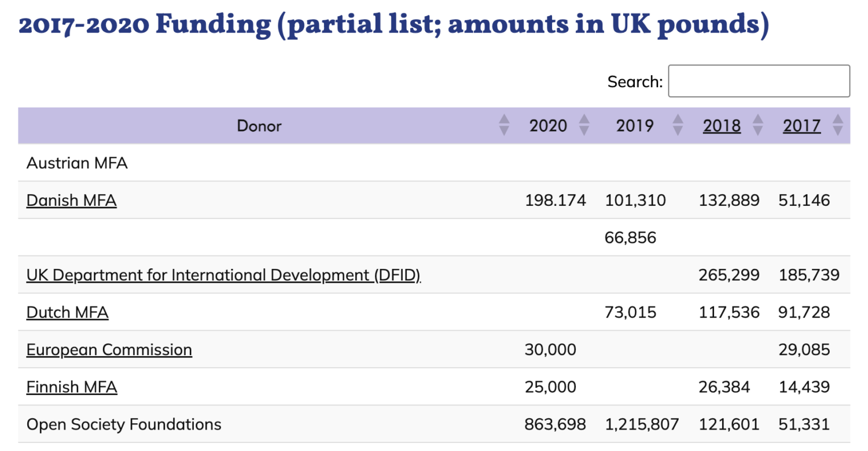Follow the Dutch MFA link
Viewport: 868px width, 451px height.
67,312
